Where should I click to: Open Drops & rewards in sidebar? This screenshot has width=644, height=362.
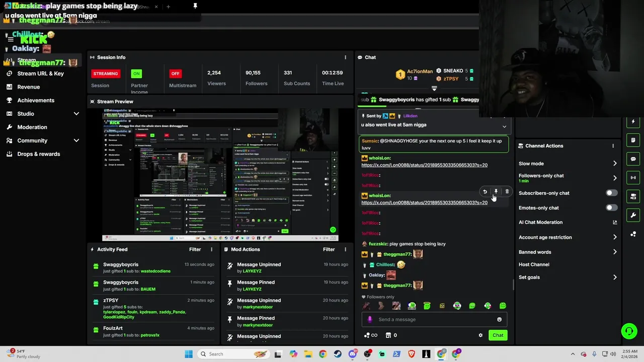point(38,154)
